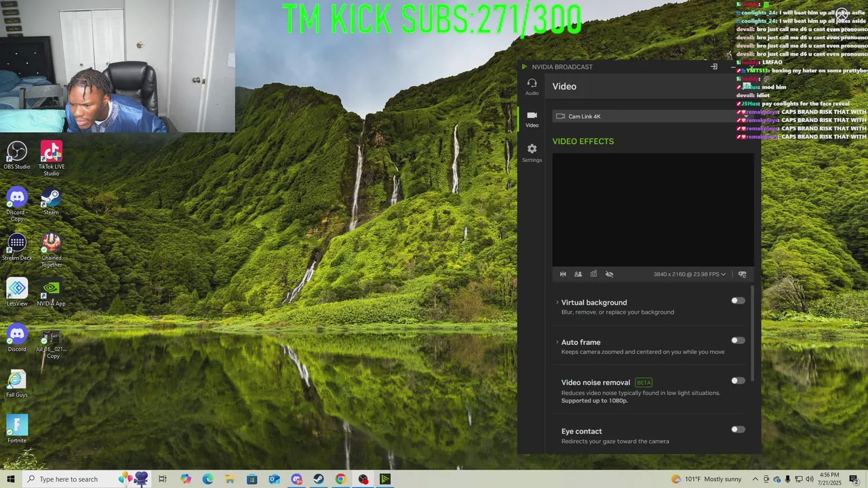This screenshot has height=488, width=868.
Task: Open the volume speaker tray icon
Action: (810, 479)
